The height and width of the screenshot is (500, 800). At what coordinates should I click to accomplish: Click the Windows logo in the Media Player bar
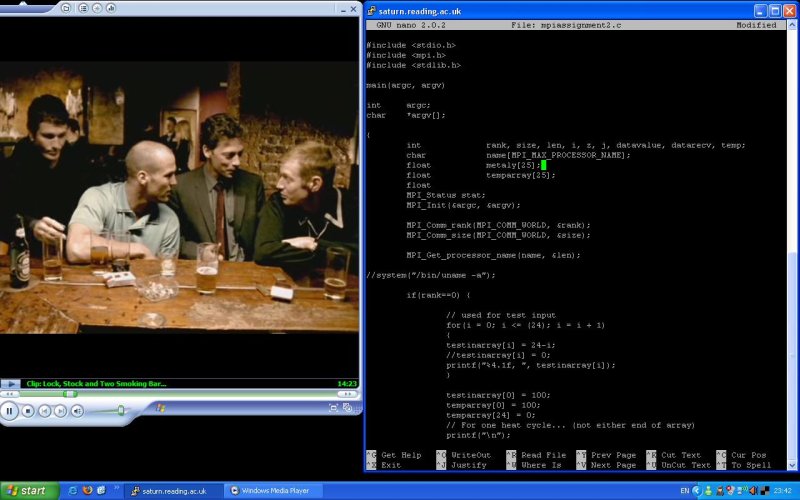[x=161, y=408]
